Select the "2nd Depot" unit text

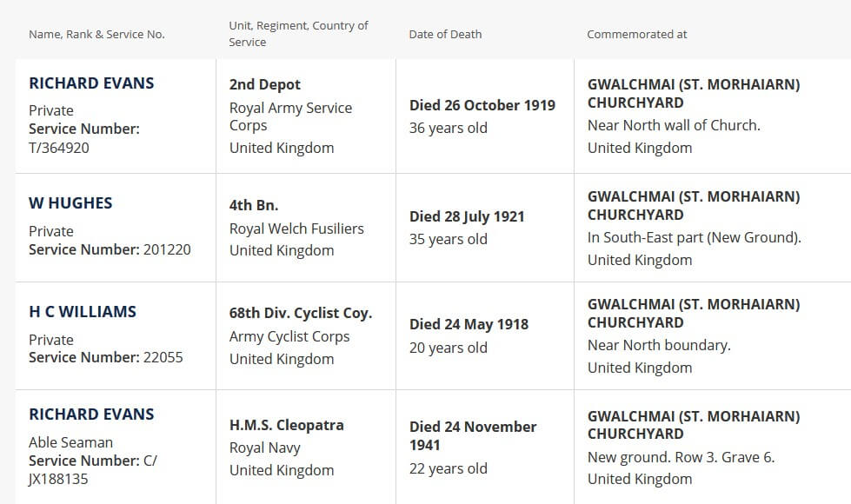[x=264, y=85]
